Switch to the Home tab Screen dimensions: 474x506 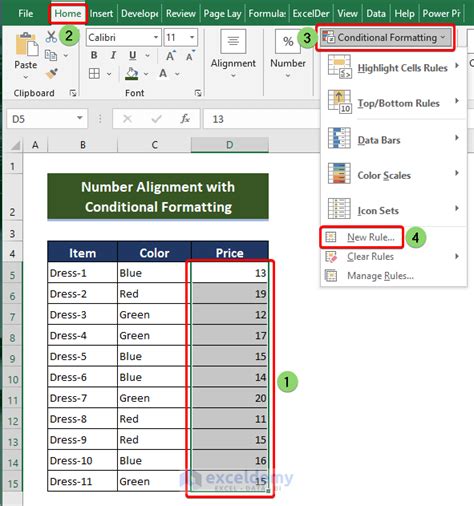pyautogui.click(x=68, y=14)
